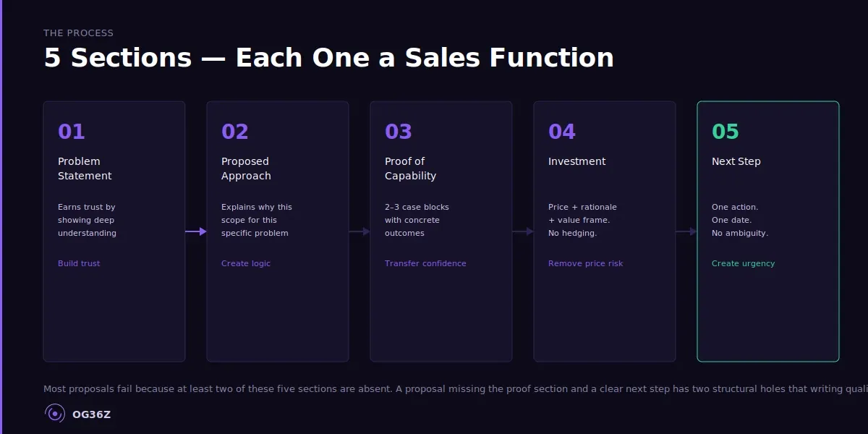Select the 03 step number

tap(399, 132)
